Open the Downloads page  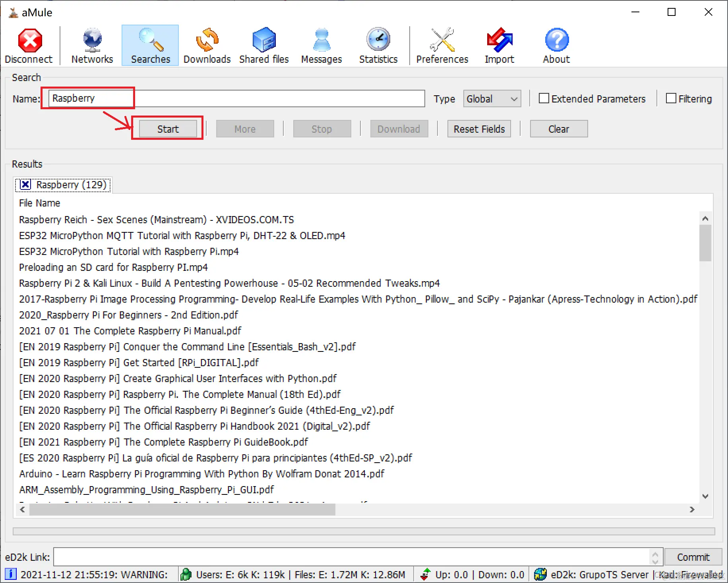207,45
